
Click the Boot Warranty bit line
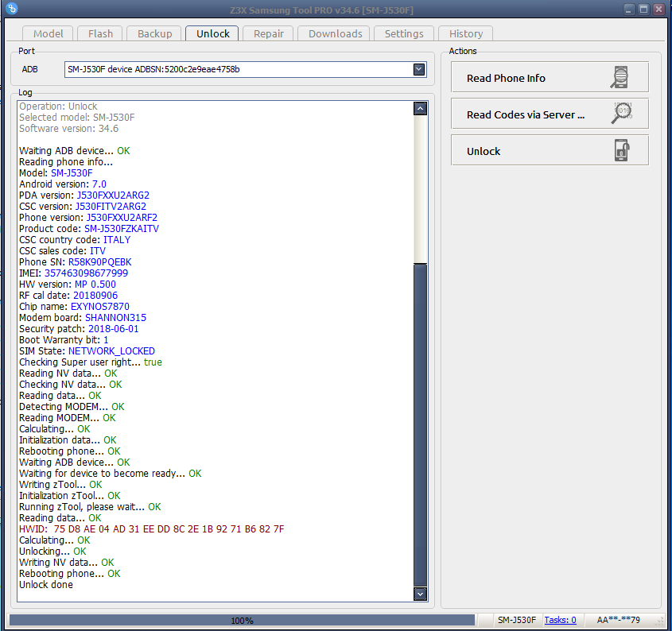click(64, 339)
